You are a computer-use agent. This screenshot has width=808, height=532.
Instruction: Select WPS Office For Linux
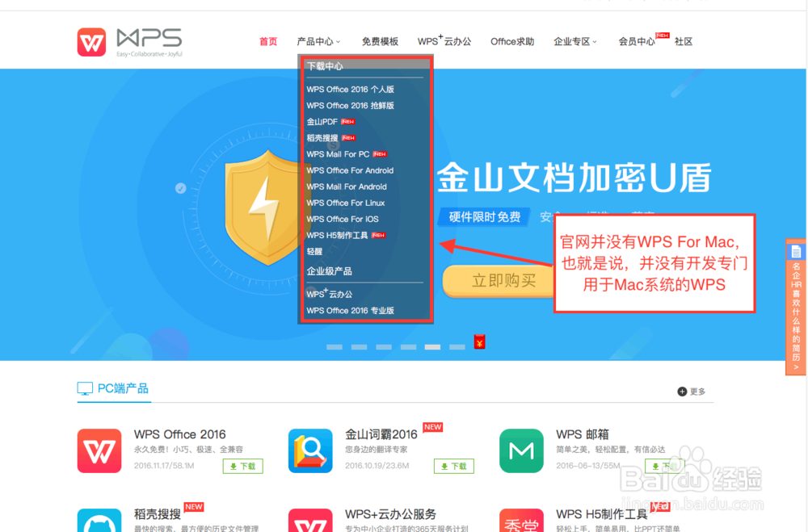[x=346, y=203]
